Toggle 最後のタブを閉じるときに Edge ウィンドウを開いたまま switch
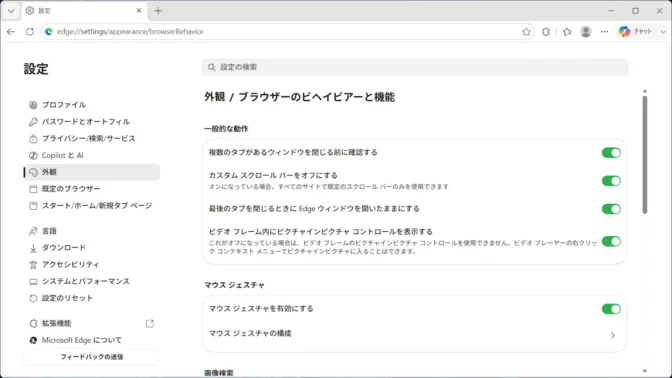The image size is (672, 378). [x=611, y=209]
